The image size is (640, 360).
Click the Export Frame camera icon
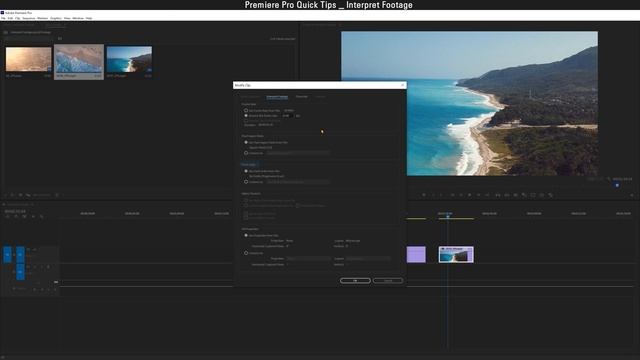point(516,195)
